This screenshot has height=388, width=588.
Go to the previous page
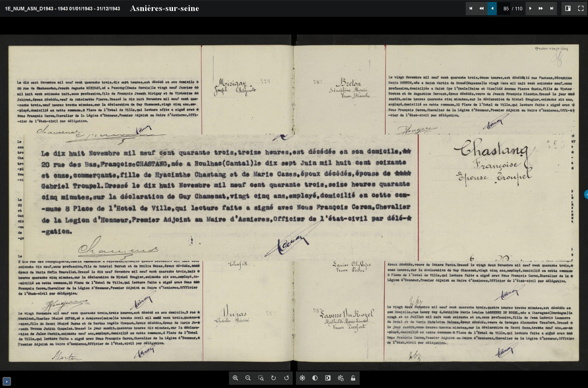coord(492,9)
